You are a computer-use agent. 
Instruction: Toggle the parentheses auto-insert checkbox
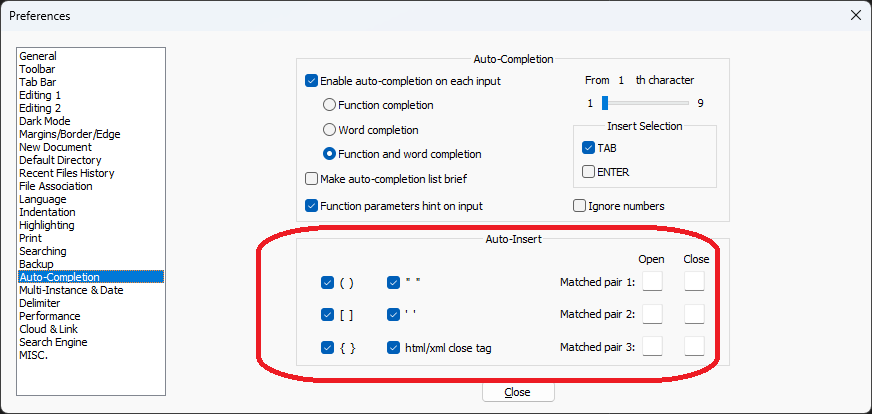point(327,283)
